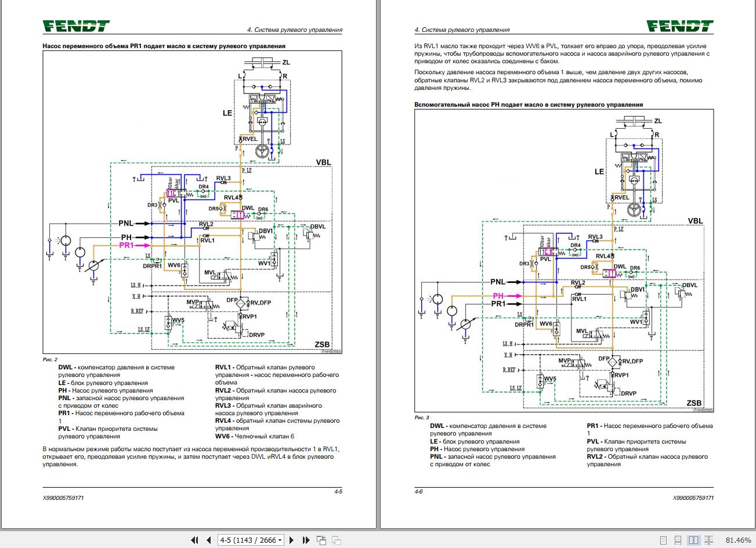Go to the next page
The image size is (756, 548).
[x=292, y=540]
